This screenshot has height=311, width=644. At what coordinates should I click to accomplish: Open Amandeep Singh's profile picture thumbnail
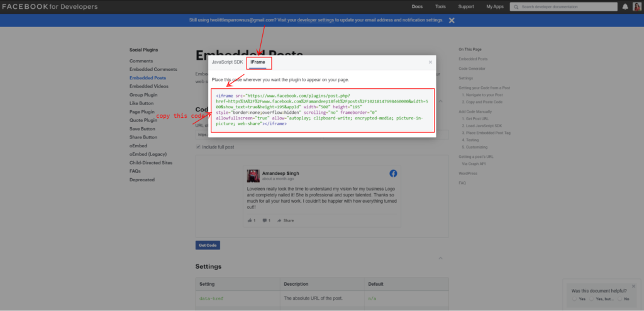253,176
